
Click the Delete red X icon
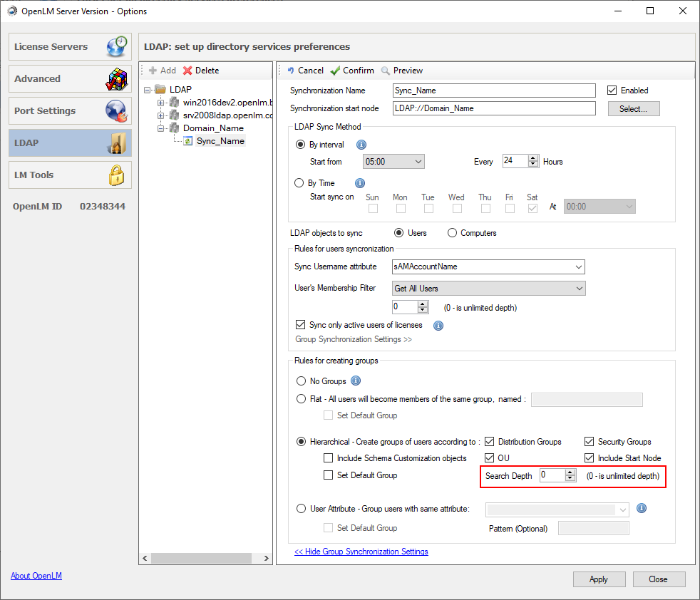187,71
